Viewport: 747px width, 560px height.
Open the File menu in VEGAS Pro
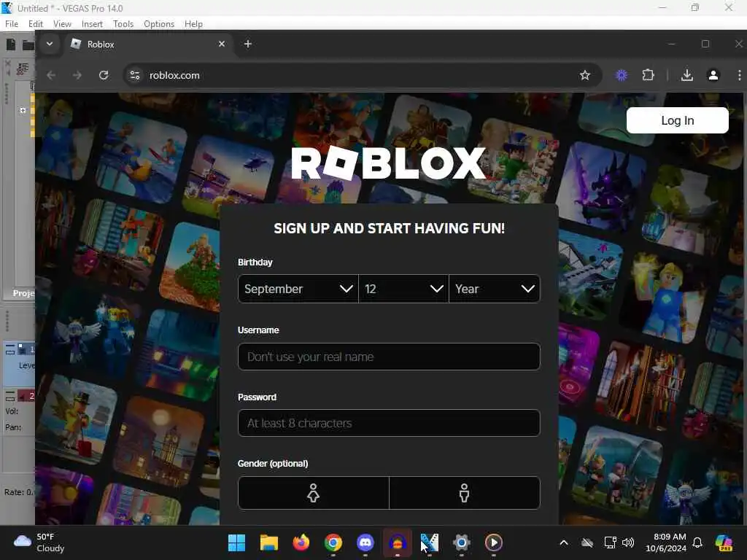12,24
